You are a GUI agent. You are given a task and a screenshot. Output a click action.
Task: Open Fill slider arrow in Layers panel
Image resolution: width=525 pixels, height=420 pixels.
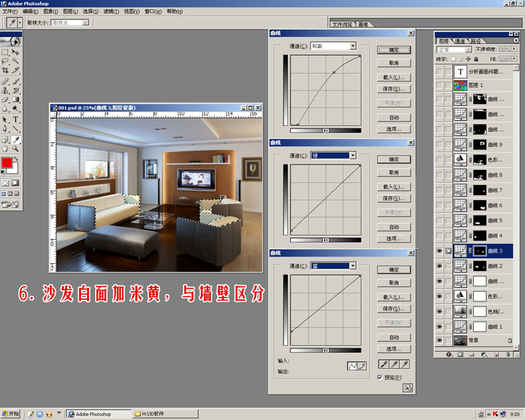pyautogui.click(x=514, y=59)
